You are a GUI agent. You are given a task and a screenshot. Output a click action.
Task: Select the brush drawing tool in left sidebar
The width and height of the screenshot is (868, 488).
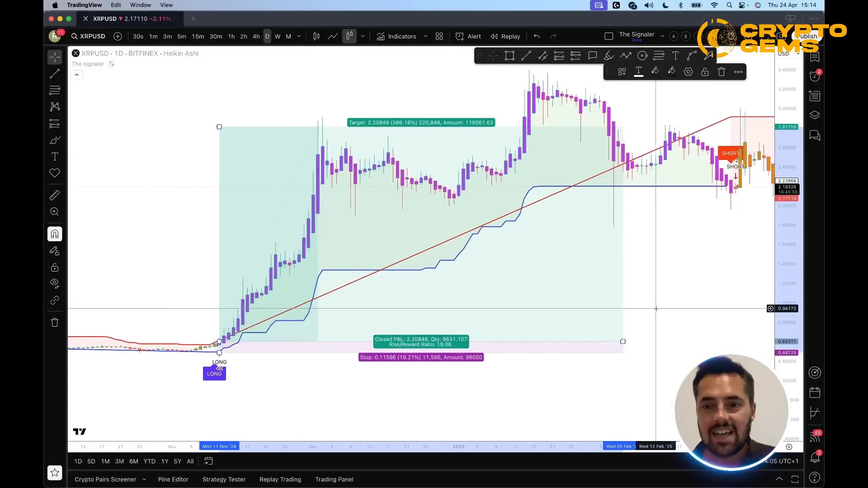pyautogui.click(x=55, y=140)
